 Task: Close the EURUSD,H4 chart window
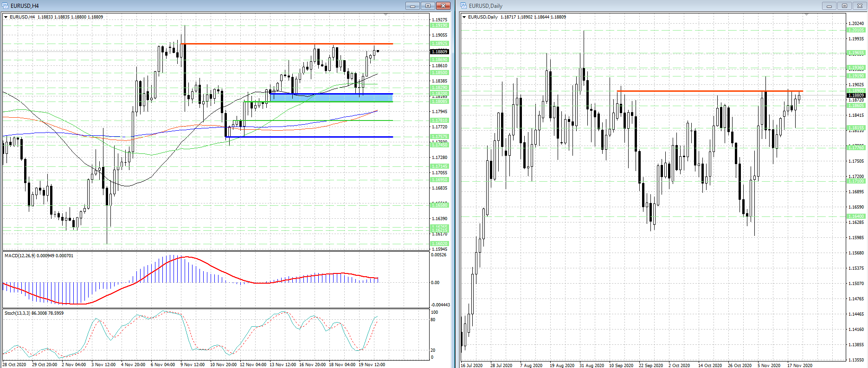[x=444, y=6]
